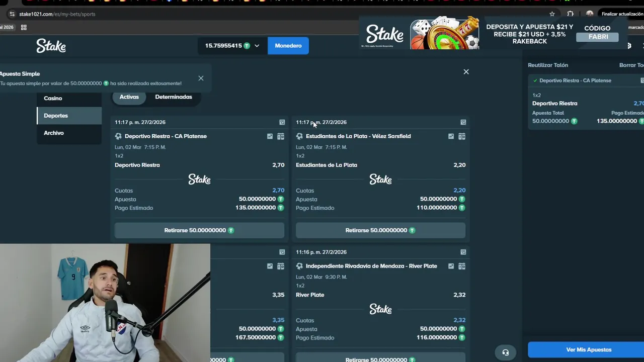
Task: Open share icon on 11:16 p.m. River Plate card
Action: pyautogui.click(x=463, y=252)
